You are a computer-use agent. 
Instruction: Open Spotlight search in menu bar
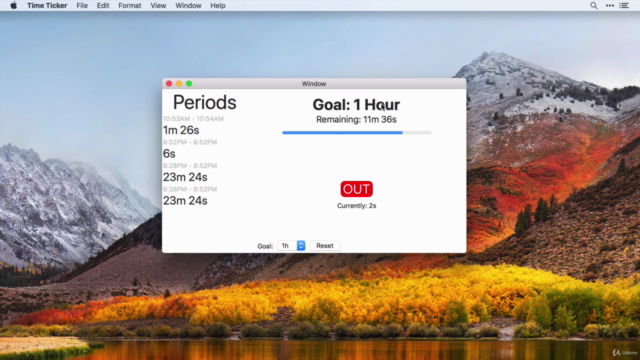click(594, 5)
